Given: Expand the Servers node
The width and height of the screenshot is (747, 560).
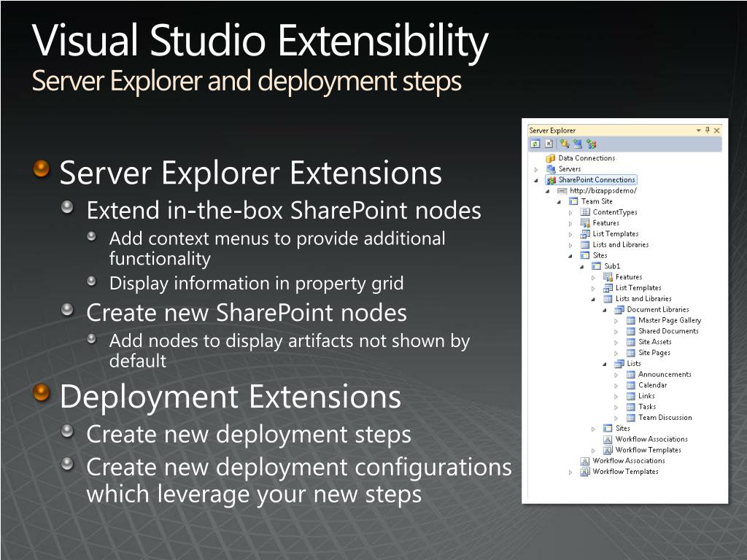Looking at the screenshot, I should (536, 169).
